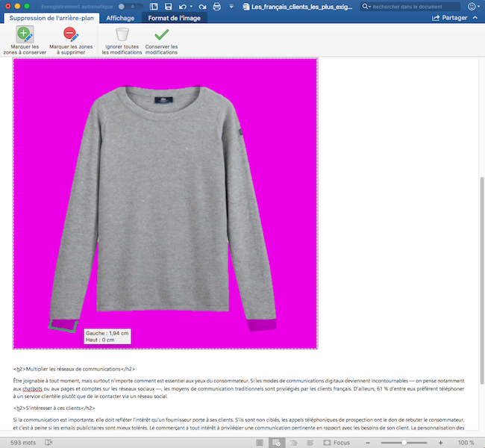Switch to Suppression de l'arrière-plan tab
485x448 pixels.
[x=51, y=18]
